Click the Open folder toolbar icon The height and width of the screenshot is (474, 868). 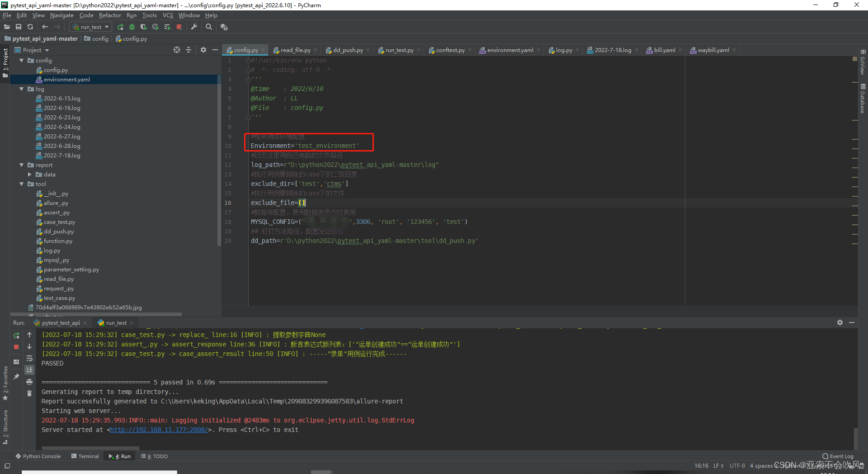pyautogui.click(x=7, y=27)
